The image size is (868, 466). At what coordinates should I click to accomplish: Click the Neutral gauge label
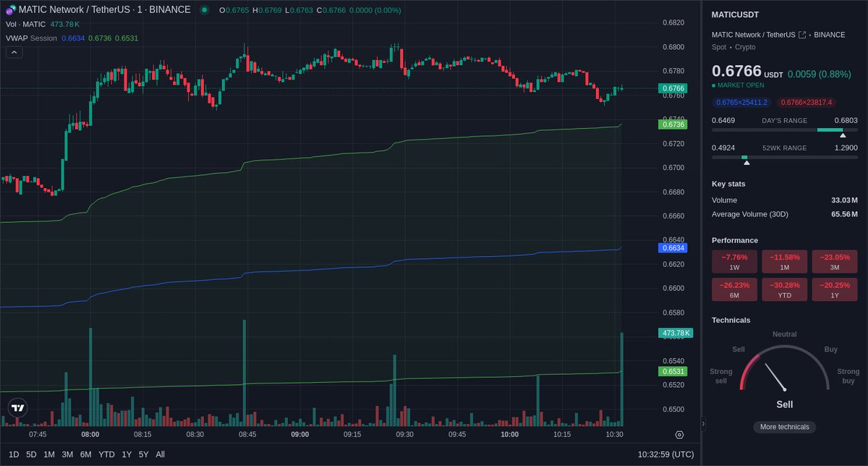pos(785,334)
